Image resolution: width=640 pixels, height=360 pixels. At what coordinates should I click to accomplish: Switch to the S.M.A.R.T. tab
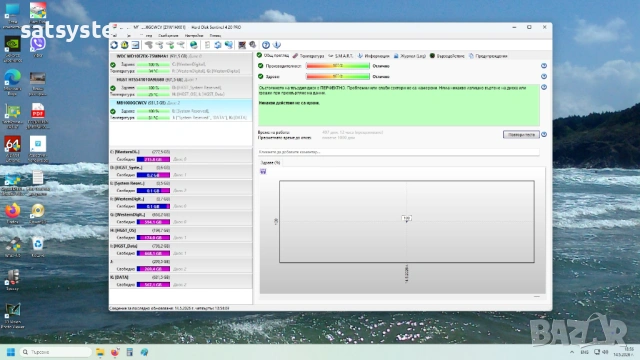tap(341, 56)
